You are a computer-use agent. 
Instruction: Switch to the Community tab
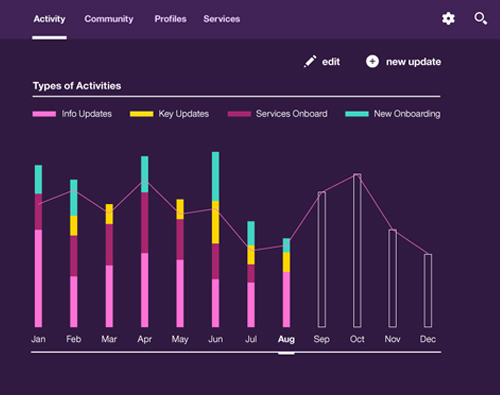coord(109,19)
